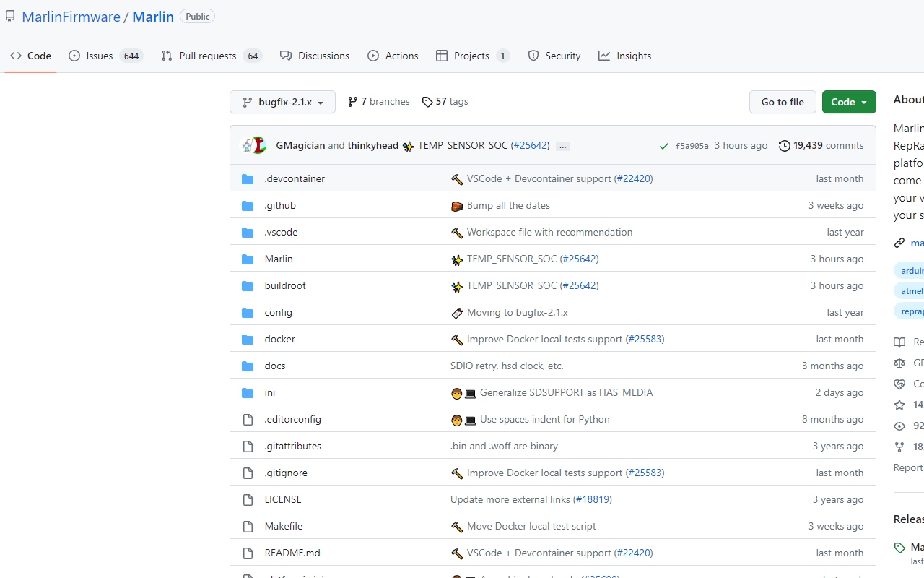Click the green commit status checkmark
The height and width of the screenshot is (578, 924).
click(664, 146)
